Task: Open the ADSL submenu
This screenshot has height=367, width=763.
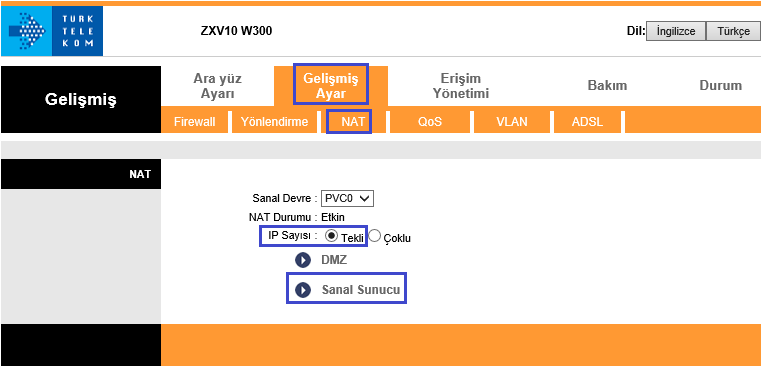Action: pyautogui.click(x=587, y=122)
